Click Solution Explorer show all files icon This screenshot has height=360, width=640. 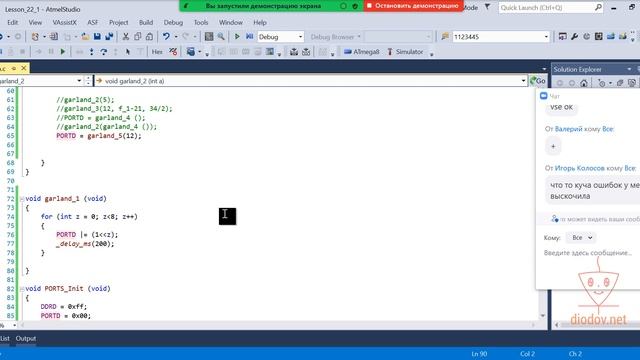click(x=632, y=83)
